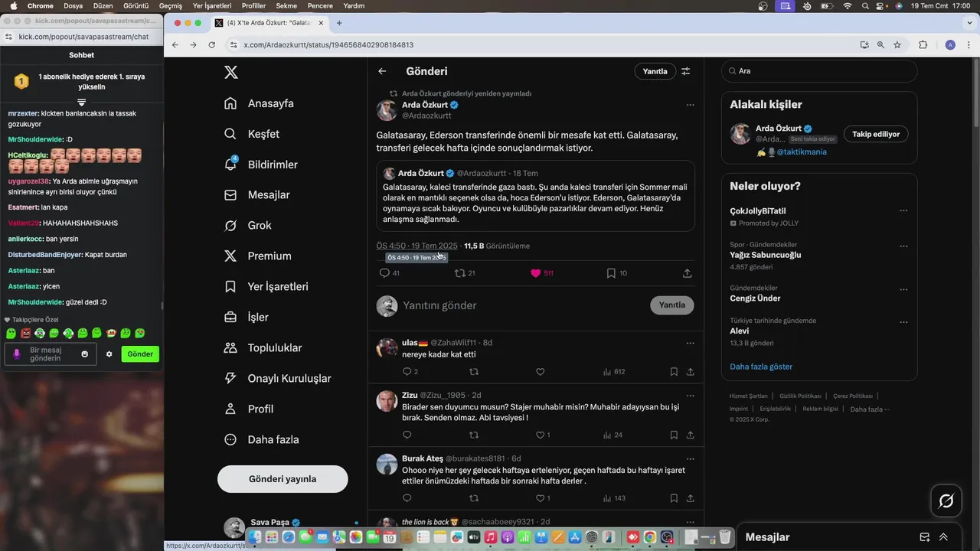This screenshot has height=551, width=980.
Task: Expand the Mesajlar drawer
Action: click(x=943, y=537)
